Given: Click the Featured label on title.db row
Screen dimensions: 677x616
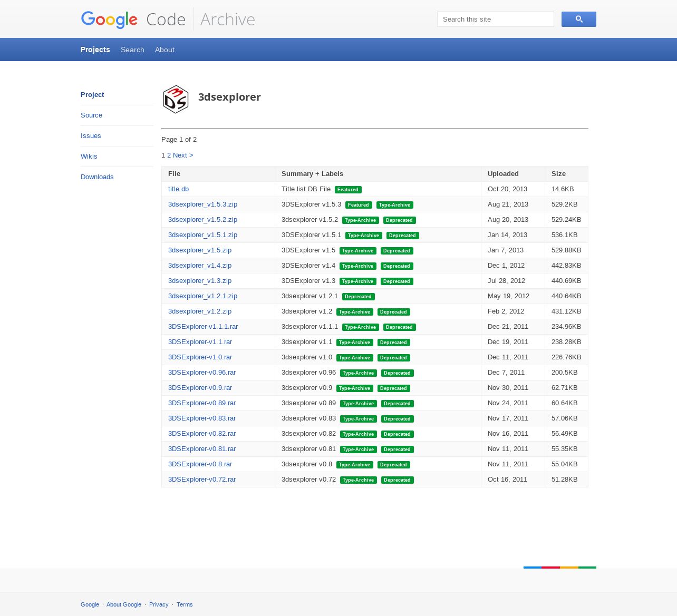Looking at the screenshot, I should point(348,190).
